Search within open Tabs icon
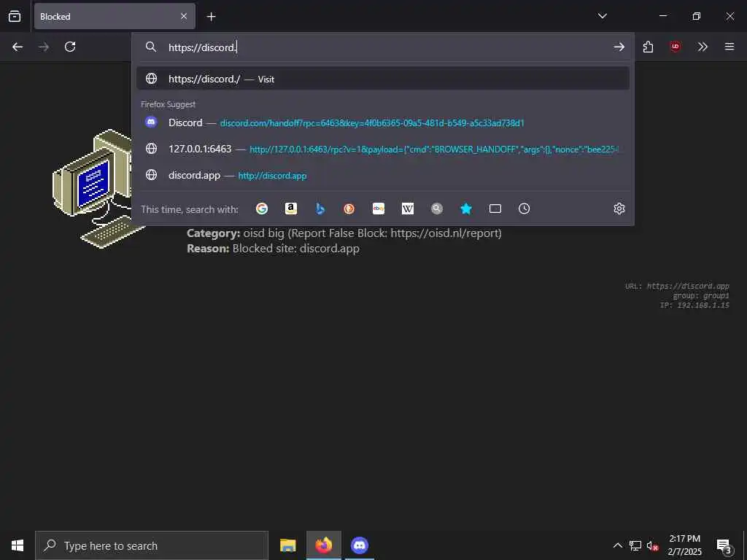Screen dimensions: 747x560 click(495, 209)
